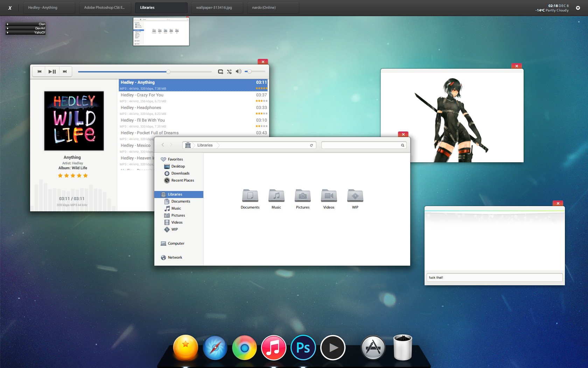Image resolution: width=588 pixels, height=368 pixels.
Task: Select track Hedley - Mexico
Action: (x=136, y=148)
